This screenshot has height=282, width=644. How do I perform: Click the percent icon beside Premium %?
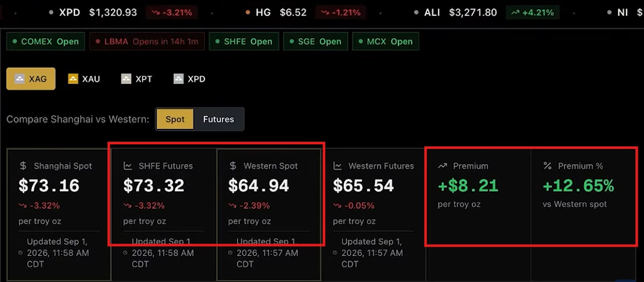pos(547,166)
